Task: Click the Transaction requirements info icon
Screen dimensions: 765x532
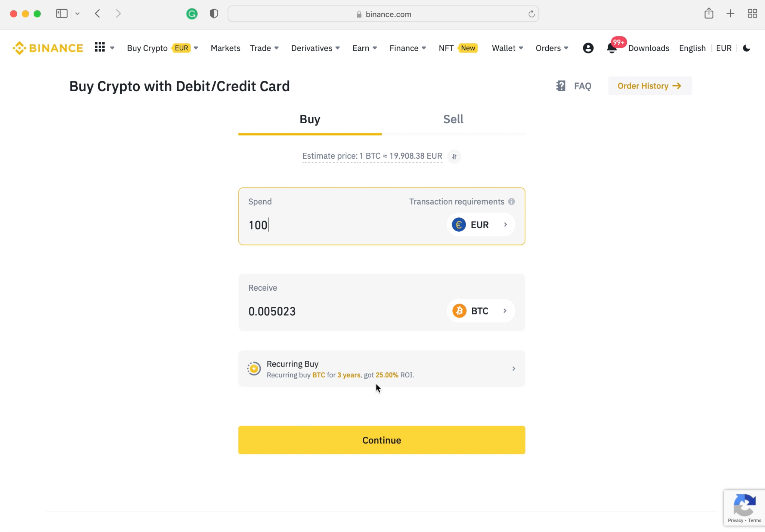Action: coord(511,201)
